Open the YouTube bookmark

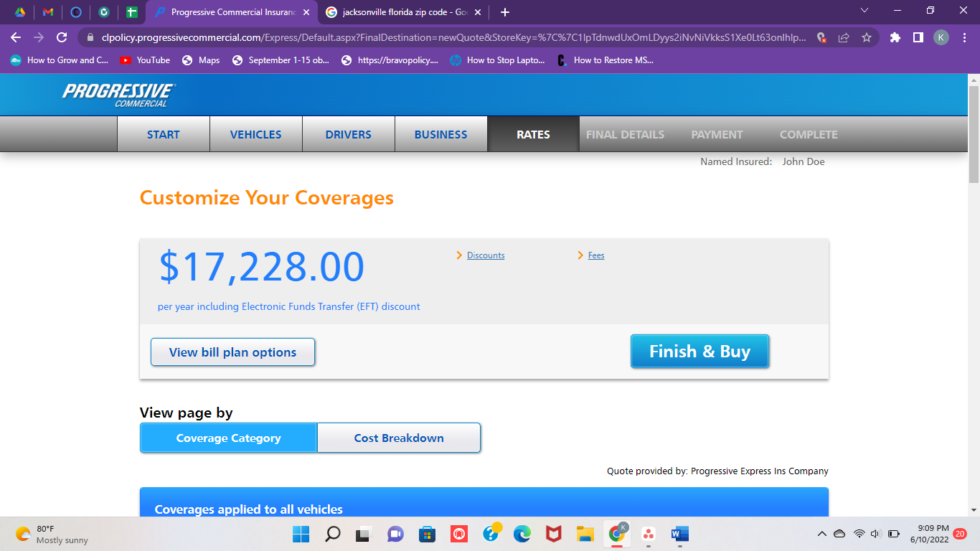[146, 60]
